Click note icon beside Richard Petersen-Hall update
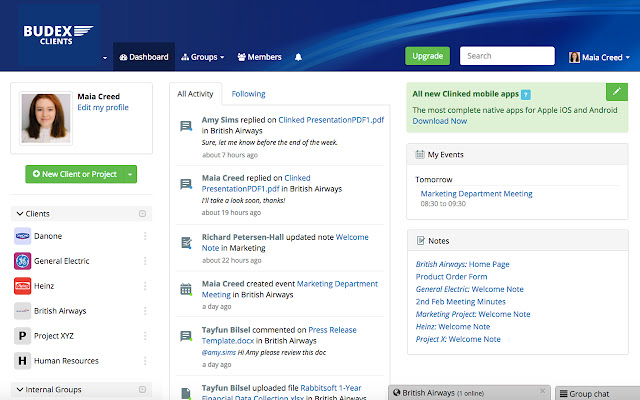This screenshot has width=640, height=400. pyautogui.click(x=186, y=243)
